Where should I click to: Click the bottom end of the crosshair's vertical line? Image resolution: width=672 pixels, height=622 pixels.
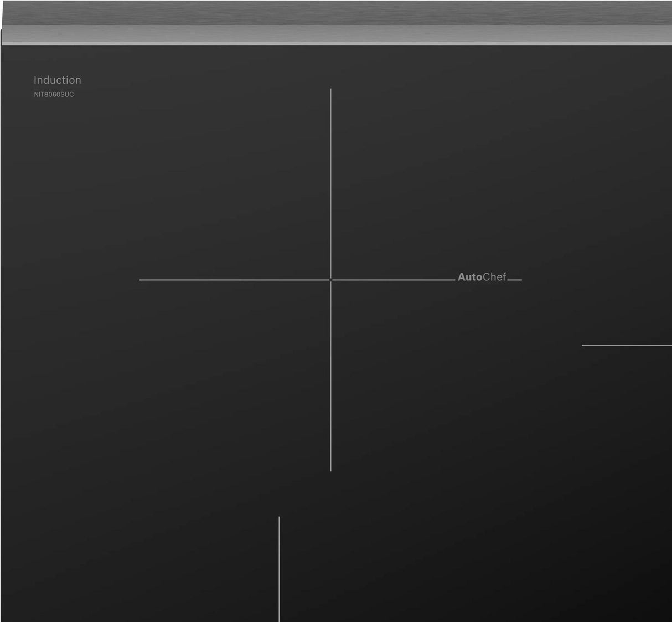(330, 470)
